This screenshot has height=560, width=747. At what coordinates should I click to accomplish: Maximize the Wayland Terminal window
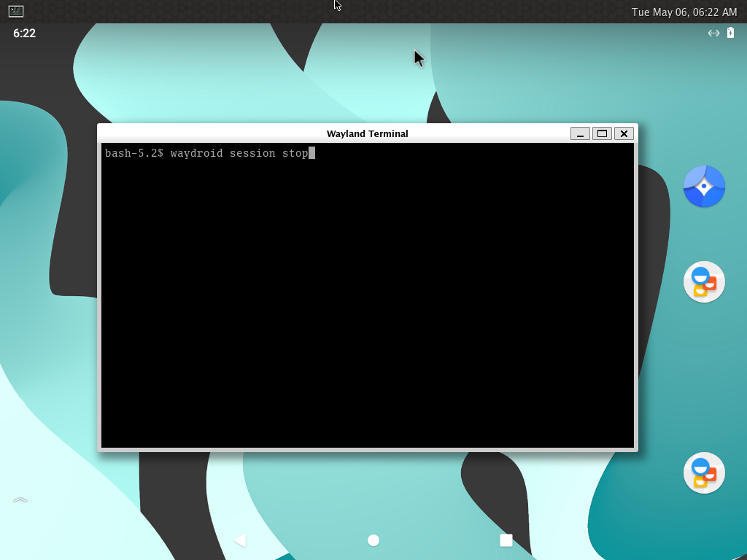click(602, 133)
